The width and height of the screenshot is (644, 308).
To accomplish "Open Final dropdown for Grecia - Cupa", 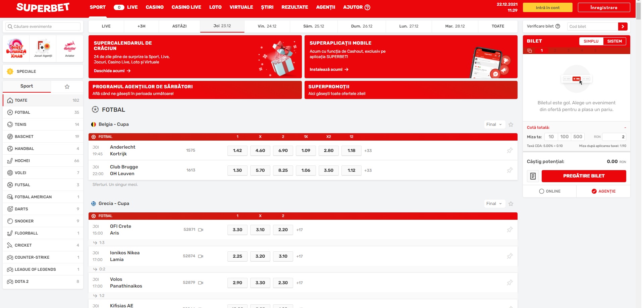I will point(494,204).
